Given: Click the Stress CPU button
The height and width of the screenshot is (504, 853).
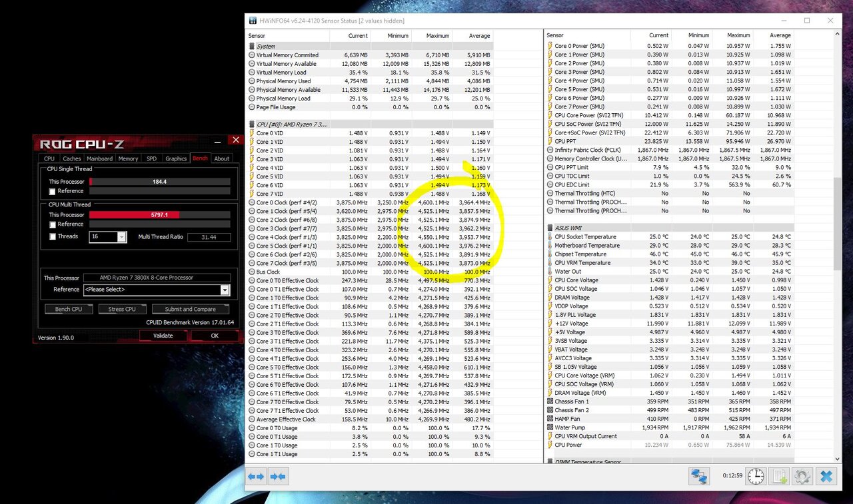Looking at the screenshot, I should tap(122, 309).
